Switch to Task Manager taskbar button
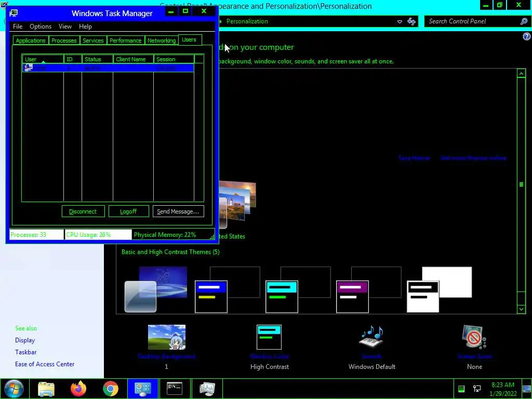 coord(207,389)
